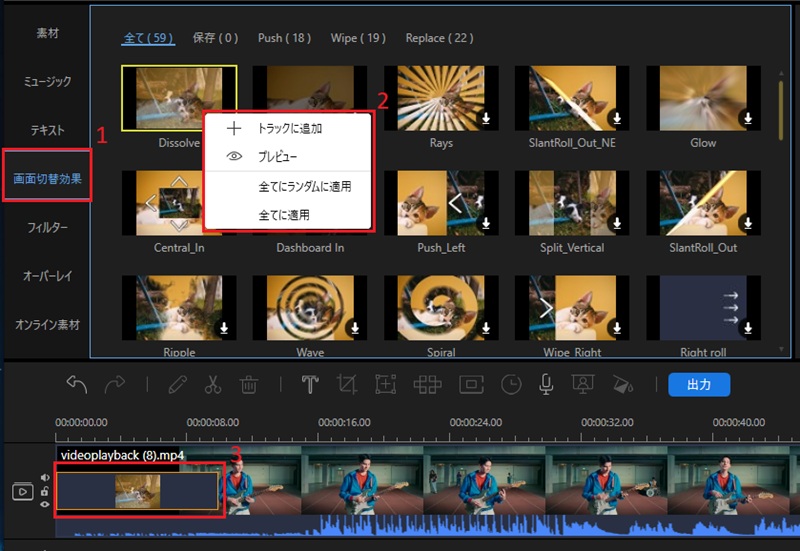Click the blue 出力 export button
This screenshot has width=800, height=551.
click(699, 385)
